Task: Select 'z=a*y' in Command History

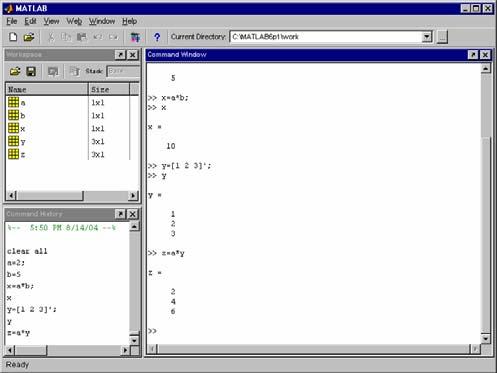Action: tap(18, 333)
